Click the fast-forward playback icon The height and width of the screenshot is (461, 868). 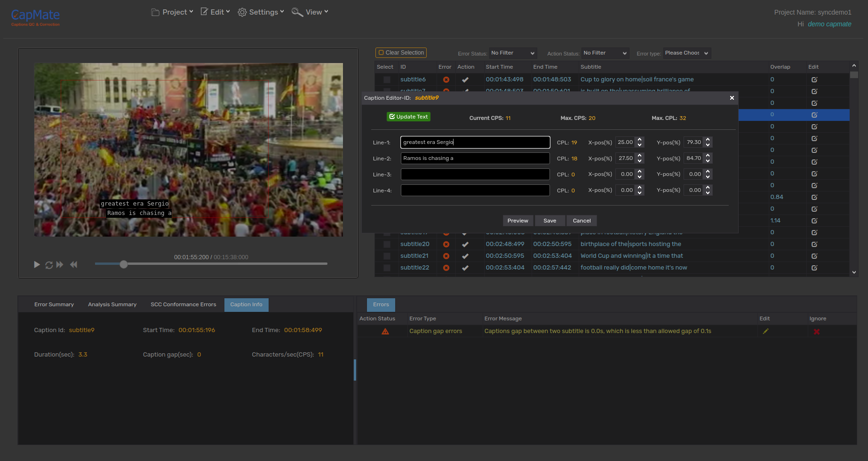click(60, 265)
